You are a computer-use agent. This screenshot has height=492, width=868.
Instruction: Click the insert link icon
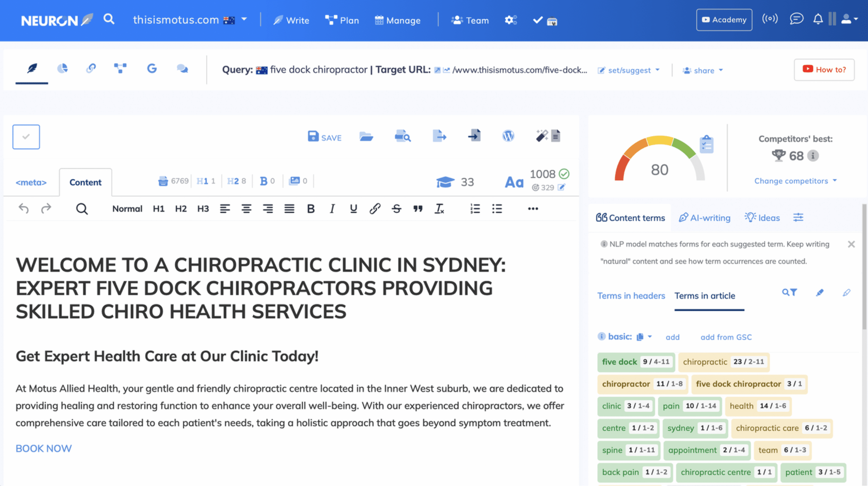tap(375, 209)
